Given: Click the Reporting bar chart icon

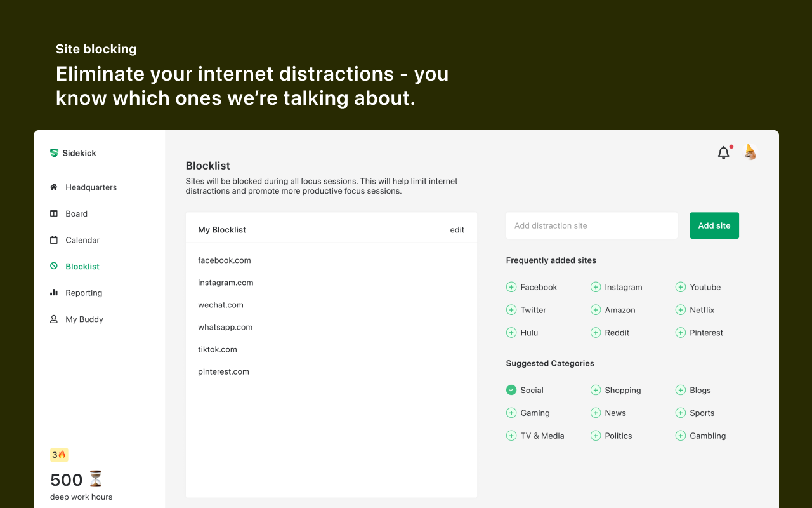Looking at the screenshot, I should 54,293.
